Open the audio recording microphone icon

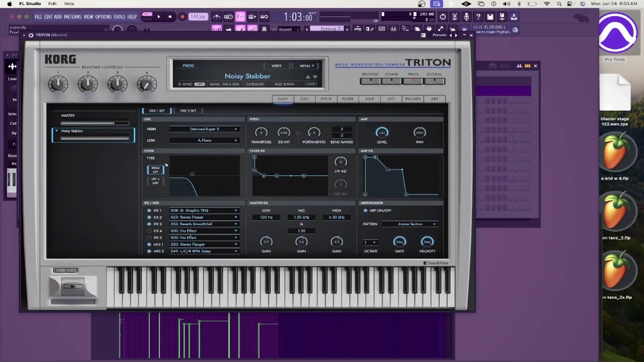pyautogui.click(x=466, y=17)
